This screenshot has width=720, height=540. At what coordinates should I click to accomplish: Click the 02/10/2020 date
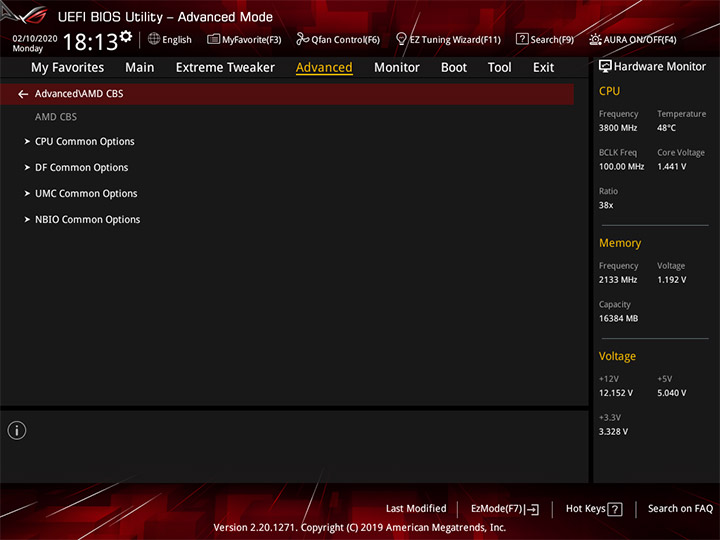pos(35,39)
